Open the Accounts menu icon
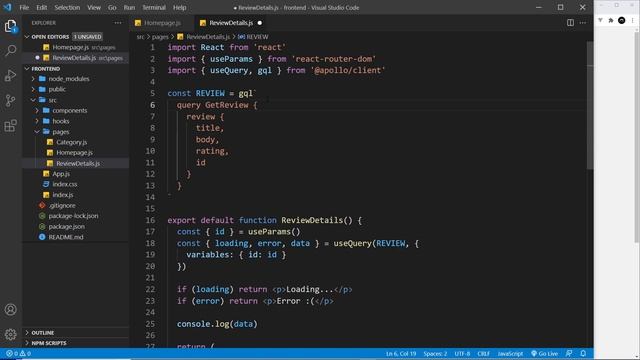Viewport: 640px width, 360px height. click(x=11, y=309)
